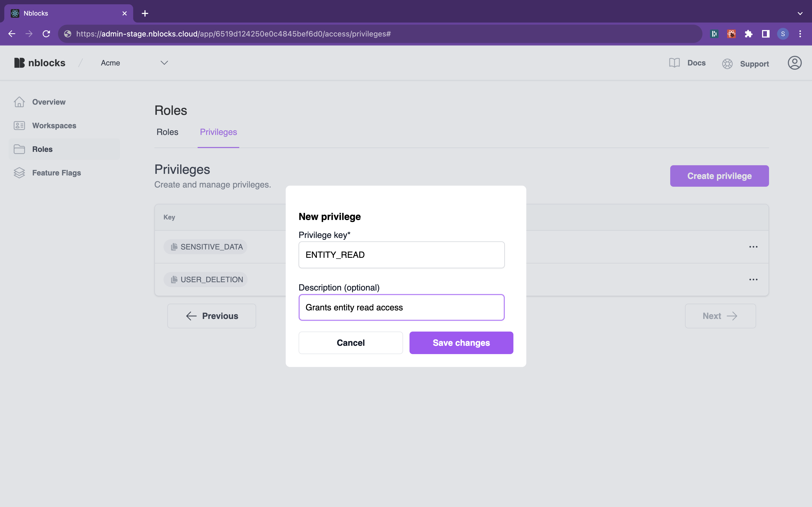Click the Docs icon in top navigation
The width and height of the screenshot is (812, 507).
click(x=675, y=63)
